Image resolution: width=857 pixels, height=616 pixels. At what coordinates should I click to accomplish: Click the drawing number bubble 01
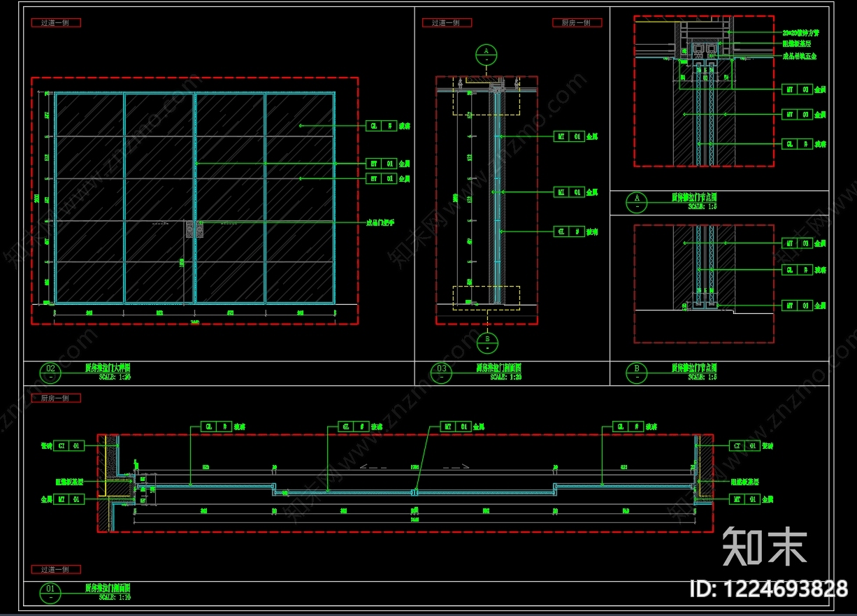tap(50, 593)
